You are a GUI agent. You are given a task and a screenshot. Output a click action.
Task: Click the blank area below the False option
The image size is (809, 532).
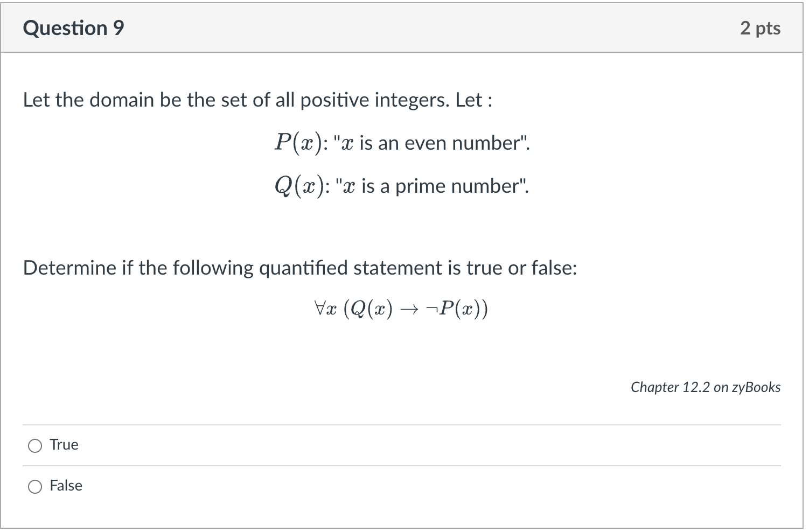point(401,512)
